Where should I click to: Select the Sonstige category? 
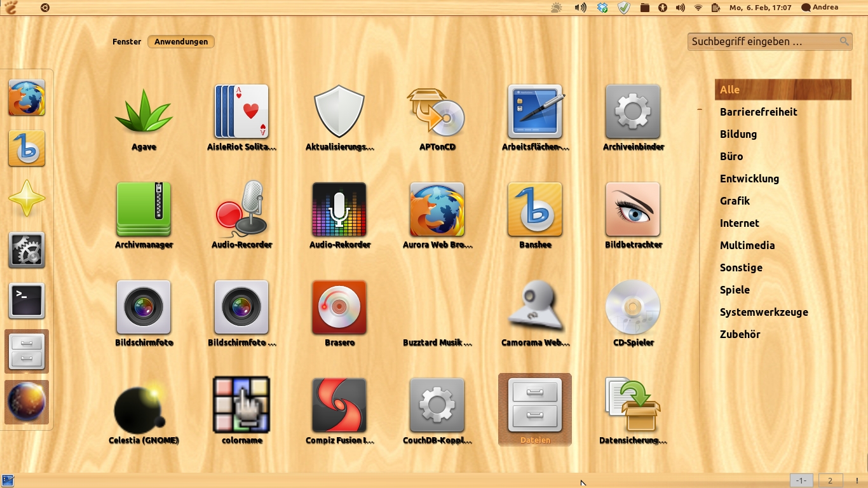tap(742, 268)
